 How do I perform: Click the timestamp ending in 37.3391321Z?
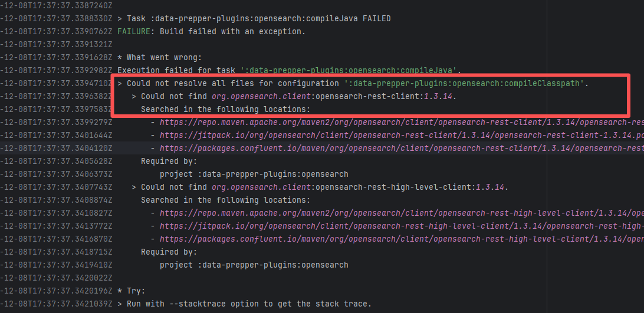point(56,44)
